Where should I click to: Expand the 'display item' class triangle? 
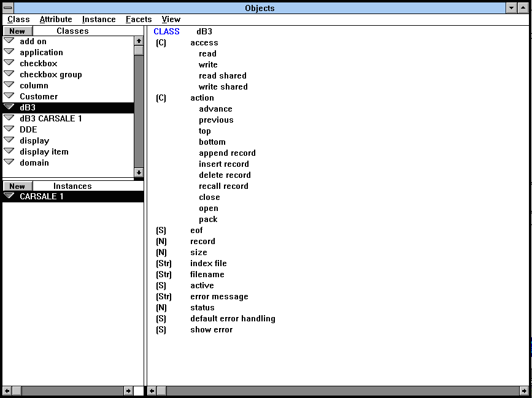tap(9, 151)
